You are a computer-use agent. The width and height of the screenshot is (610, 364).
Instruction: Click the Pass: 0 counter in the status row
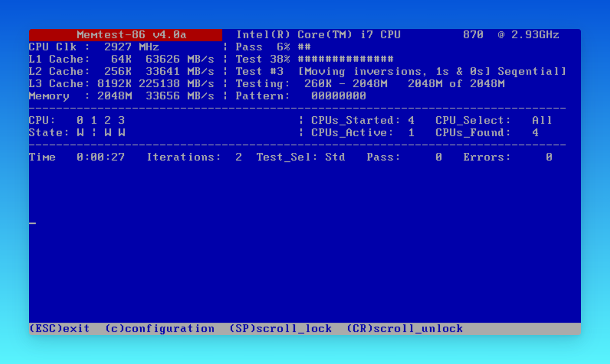[x=404, y=157]
